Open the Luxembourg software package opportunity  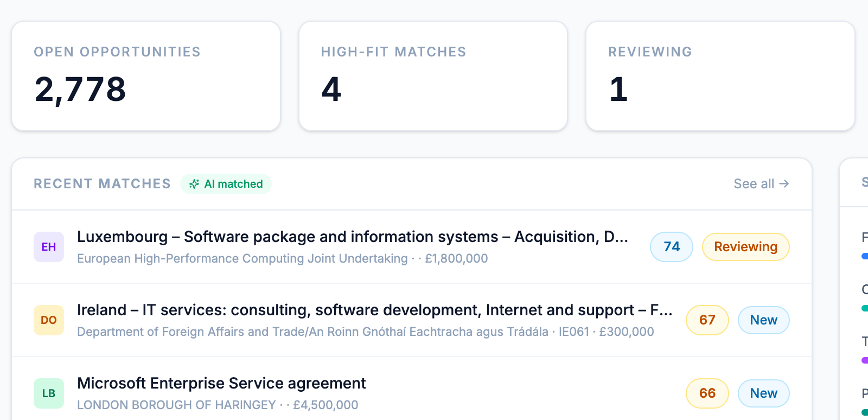[x=353, y=237]
